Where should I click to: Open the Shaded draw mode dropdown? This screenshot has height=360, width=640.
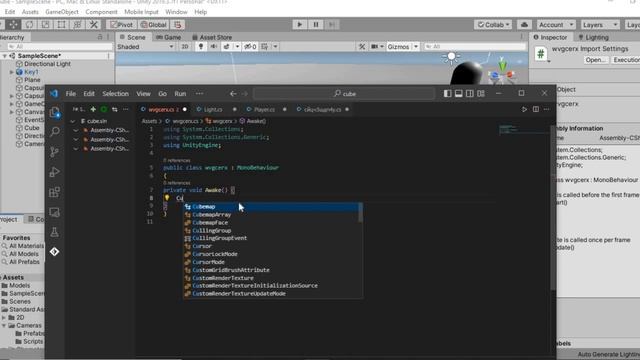145,47
